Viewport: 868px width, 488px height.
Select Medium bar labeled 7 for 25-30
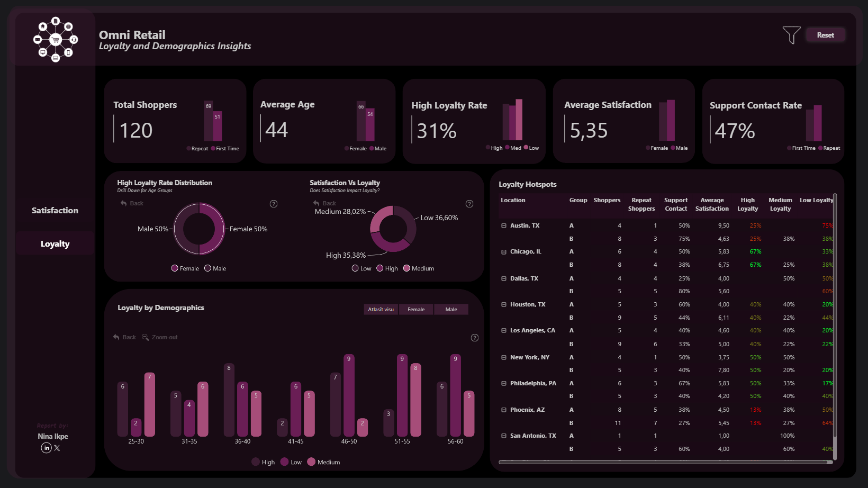(150, 404)
